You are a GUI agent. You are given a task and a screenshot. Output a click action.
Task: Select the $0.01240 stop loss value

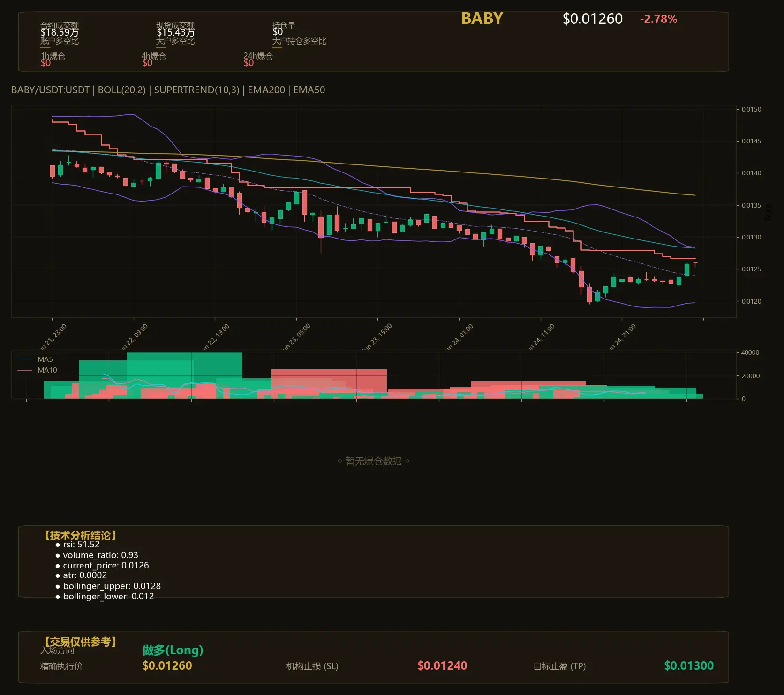pos(442,665)
